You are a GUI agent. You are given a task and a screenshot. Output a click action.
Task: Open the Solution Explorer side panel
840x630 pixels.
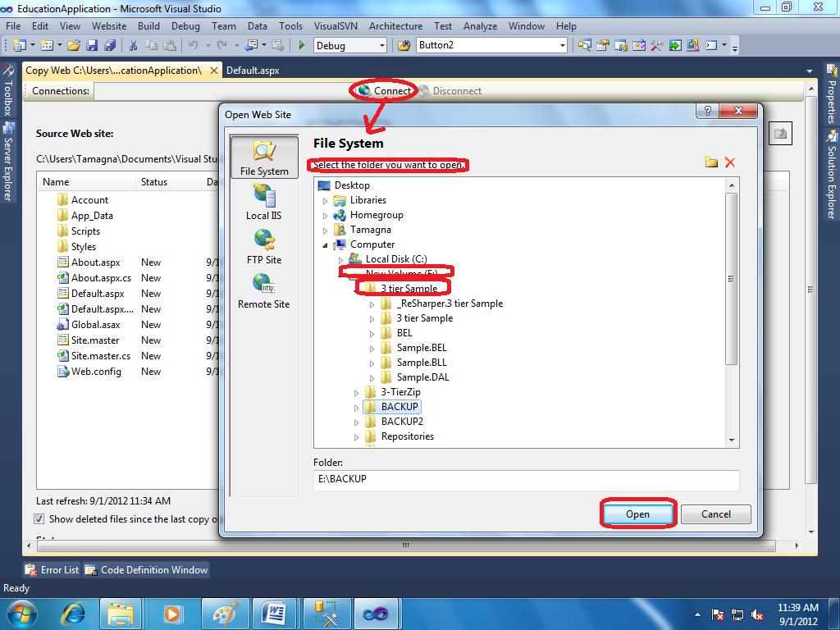pyautogui.click(x=832, y=175)
